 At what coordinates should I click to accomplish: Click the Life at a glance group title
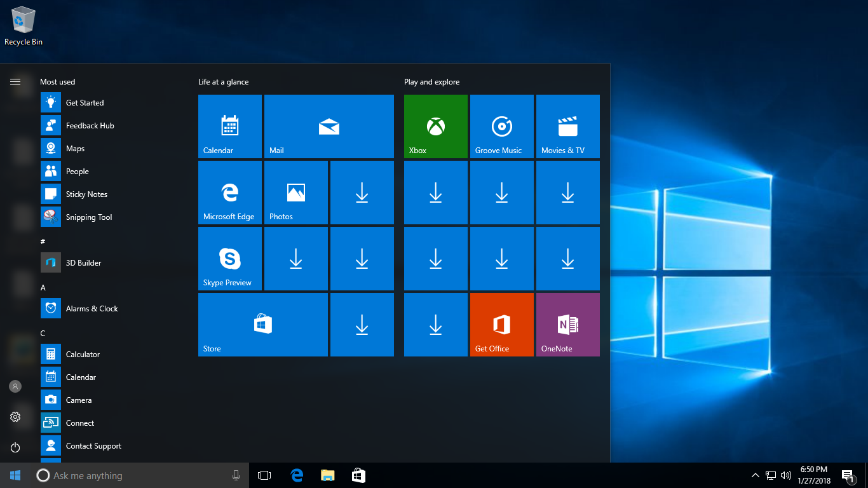224,82
